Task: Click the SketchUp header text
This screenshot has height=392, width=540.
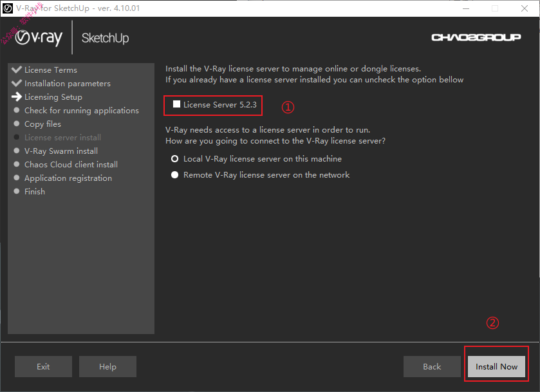Action: point(106,38)
